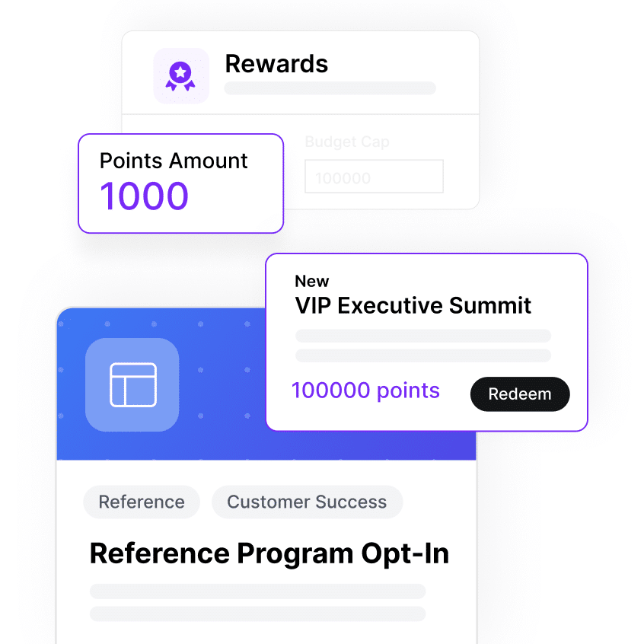Image resolution: width=644 pixels, height=644 pixels.
Task: Select the Customer Success tag
Action: coord(307,502)
